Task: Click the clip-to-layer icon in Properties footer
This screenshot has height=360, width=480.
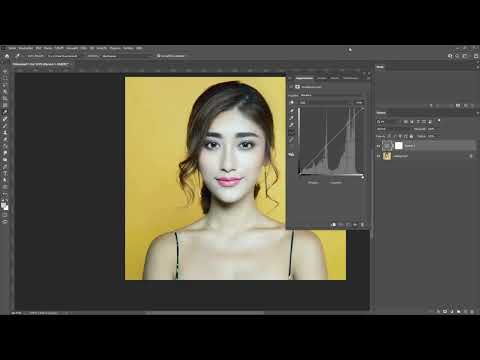Action: click(x=333, y=224)
